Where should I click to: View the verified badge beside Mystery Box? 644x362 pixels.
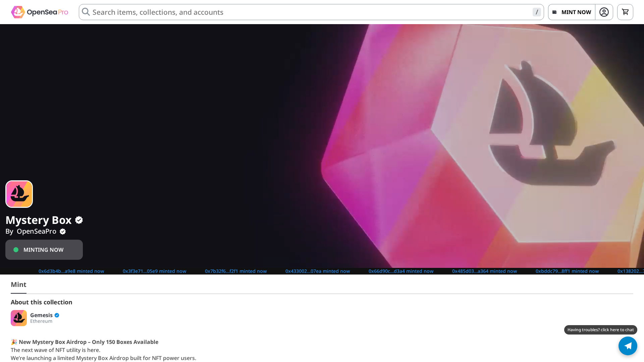click(79, 220)
